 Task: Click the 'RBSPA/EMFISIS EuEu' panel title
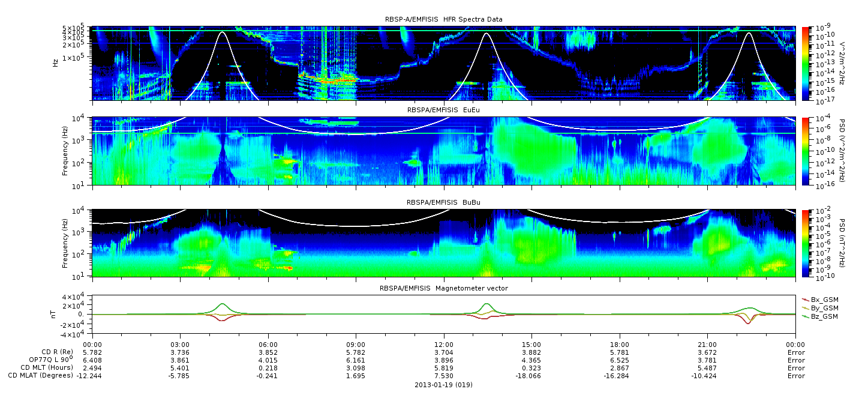point(444,110)
